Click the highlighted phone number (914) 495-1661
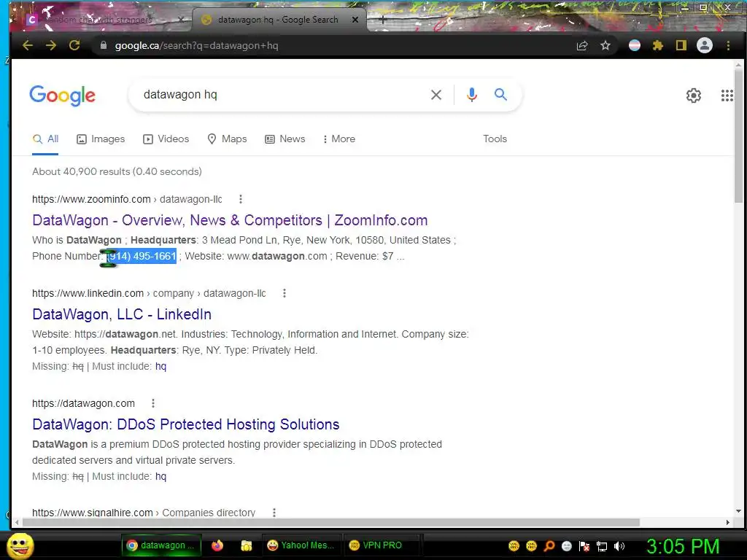This screenshot has height=560, width=747. pos(142,256)
